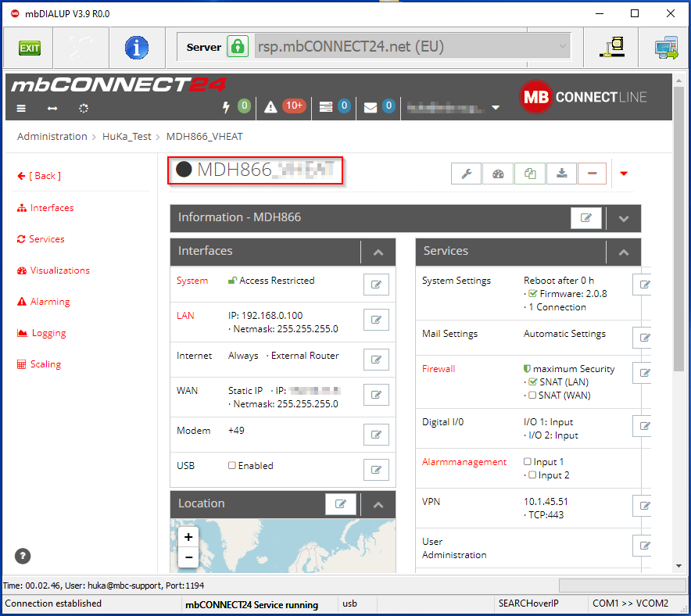This screenshot has height=616, width=691.
Task: Edit the USB interface row
Action: [376, 470]
